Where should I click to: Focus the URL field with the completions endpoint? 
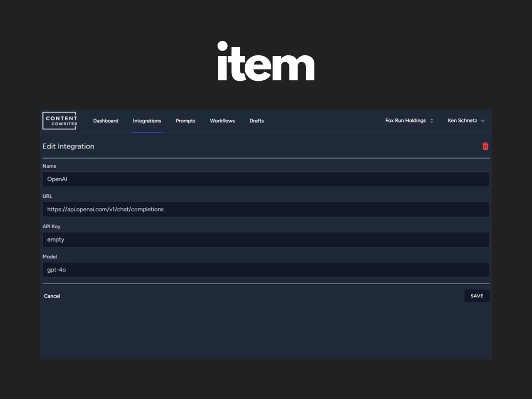coord(266,209)
